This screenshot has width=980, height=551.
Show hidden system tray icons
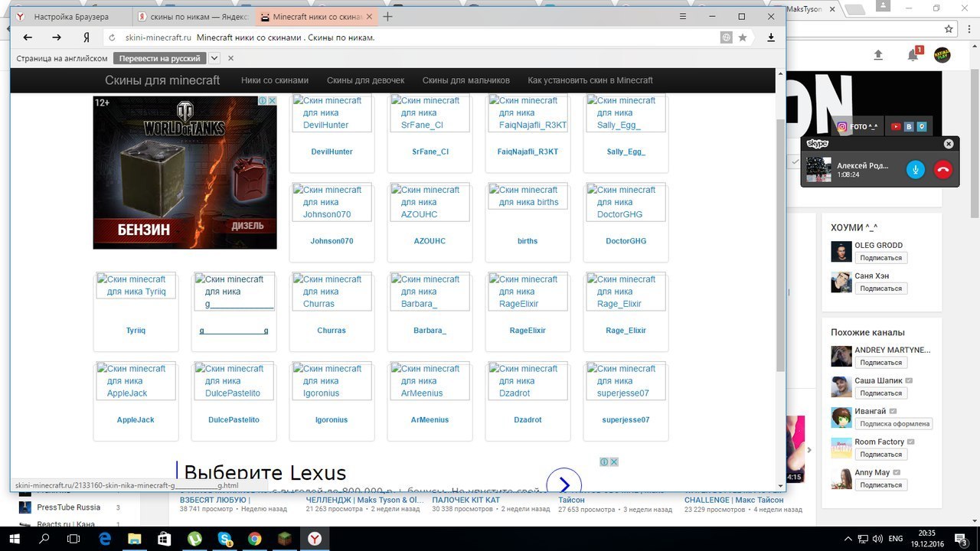[848, 539]
